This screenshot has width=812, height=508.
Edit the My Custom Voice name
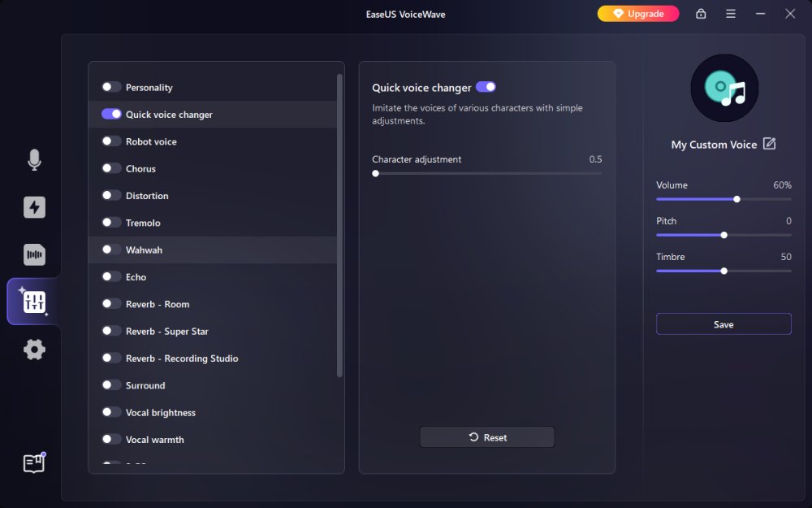point(770,144)
